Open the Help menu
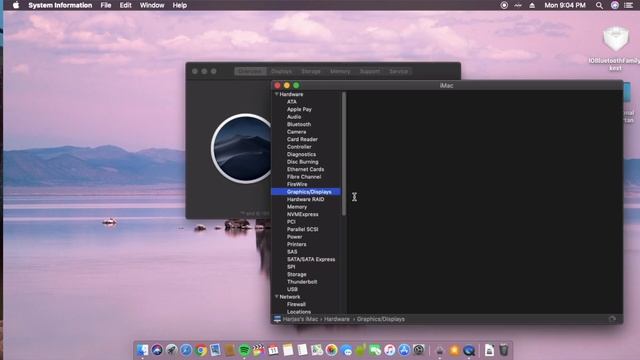640x360 pixels. click(x=180, y=5)
